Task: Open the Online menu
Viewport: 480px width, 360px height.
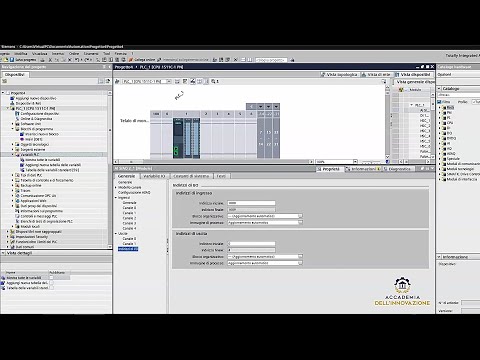Action: coord(74,53)
